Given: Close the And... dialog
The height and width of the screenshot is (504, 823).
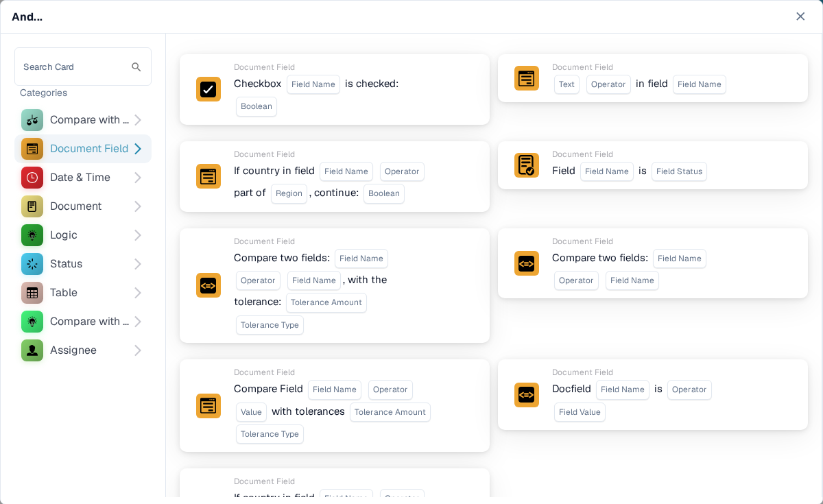Looking at the screenshot, I should coord(800,16).
